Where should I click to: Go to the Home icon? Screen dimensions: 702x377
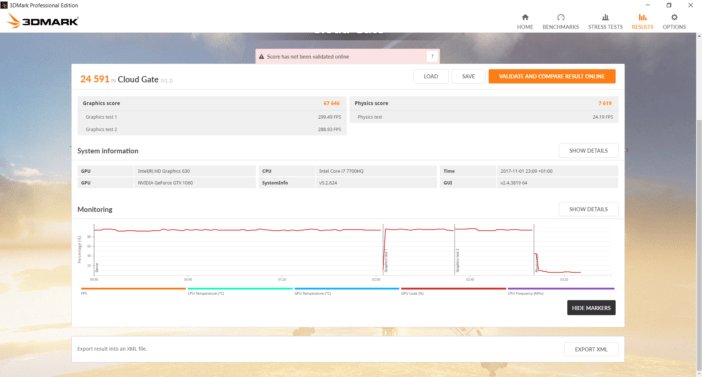[x=525, y=17]
